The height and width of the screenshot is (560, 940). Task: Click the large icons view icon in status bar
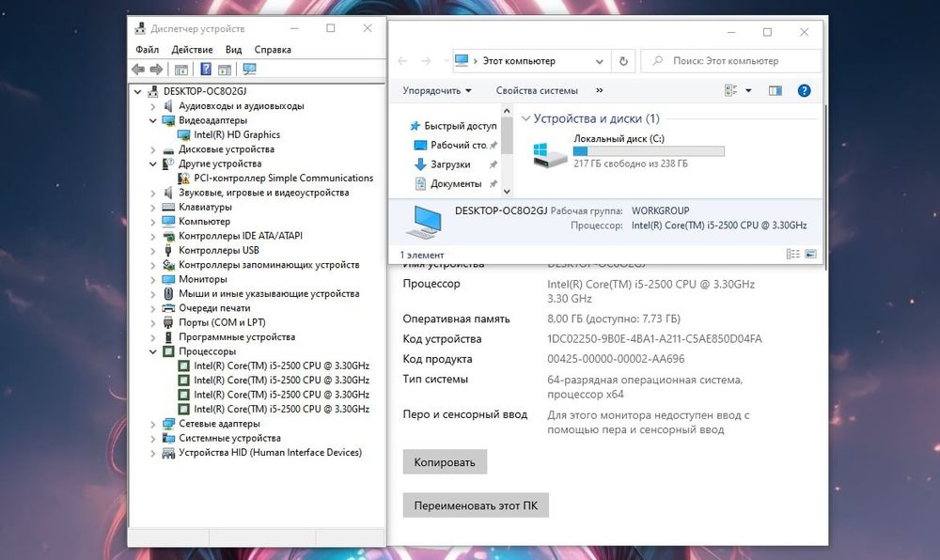pos(810,254)
